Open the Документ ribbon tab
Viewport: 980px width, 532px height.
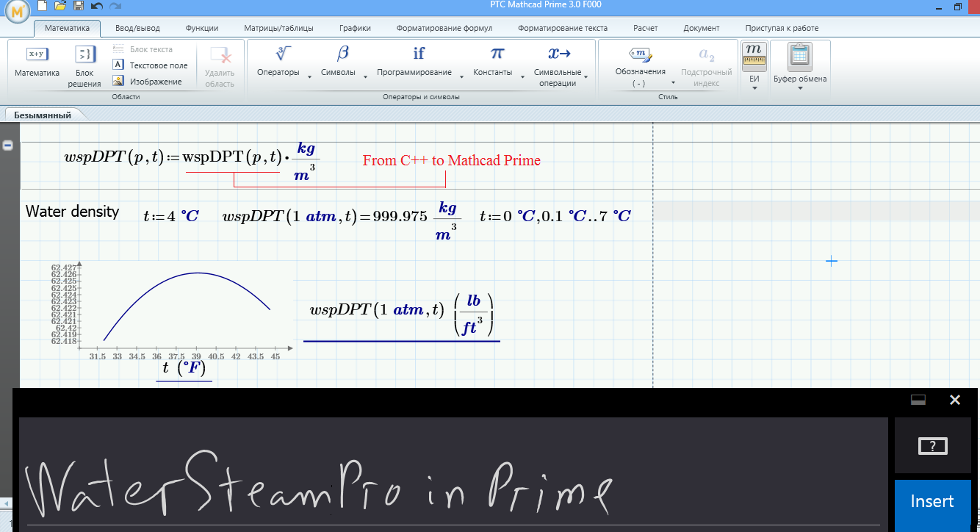pyautogui.click(x=701, y=28)
